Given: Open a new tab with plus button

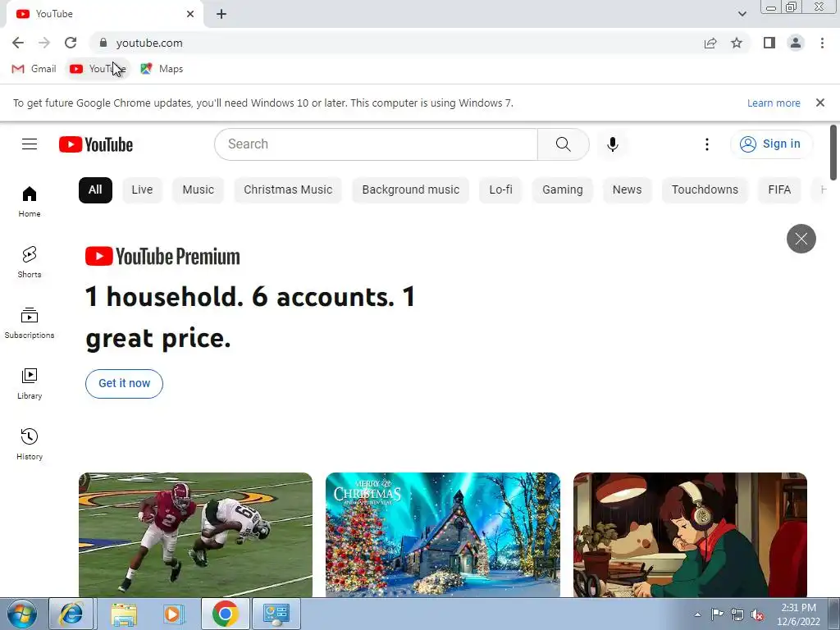Looking at the screenshot, I should pyautogui.click(x=221, y=14).
